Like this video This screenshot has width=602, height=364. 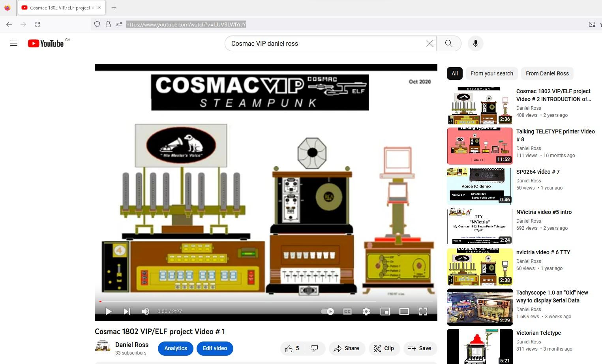click(x=293, y=348)
